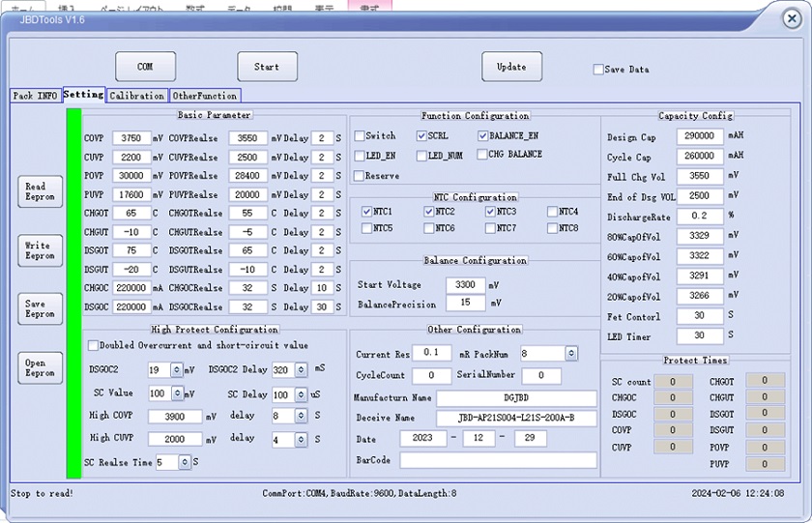812x523 pixels.
Task: Open the DSGOC2 value dropdown
Action: 177,369
